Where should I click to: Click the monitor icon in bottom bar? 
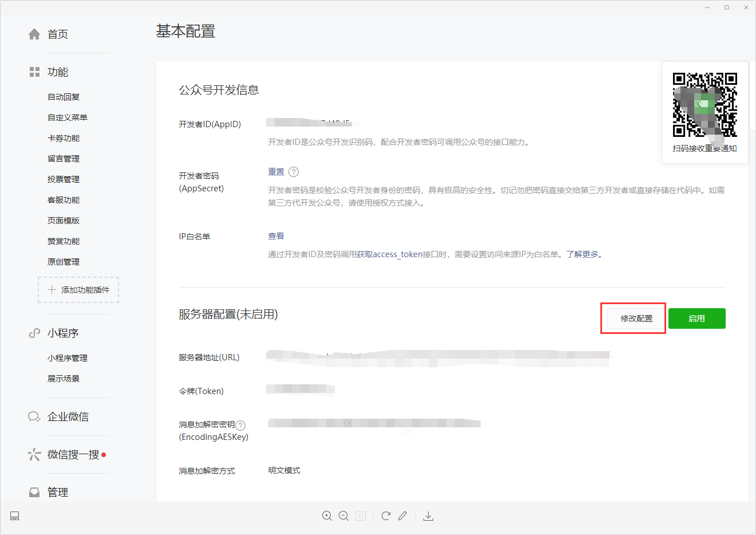[x=15, y=516]
